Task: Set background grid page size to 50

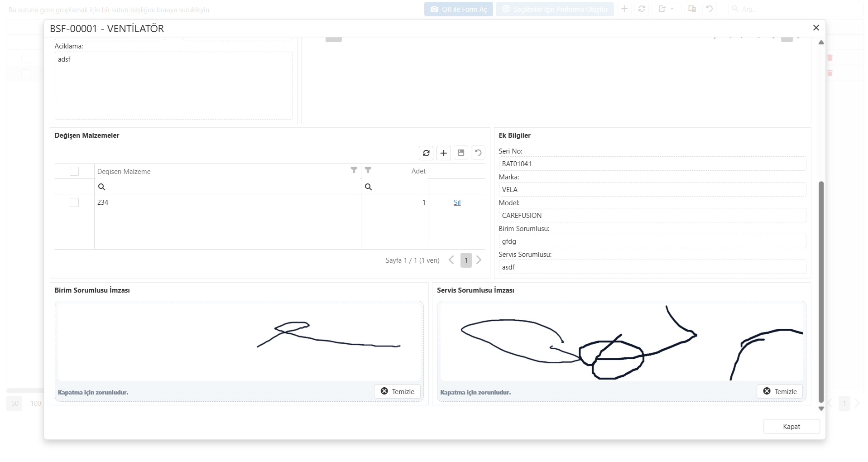Action: (x=15, y=403)
